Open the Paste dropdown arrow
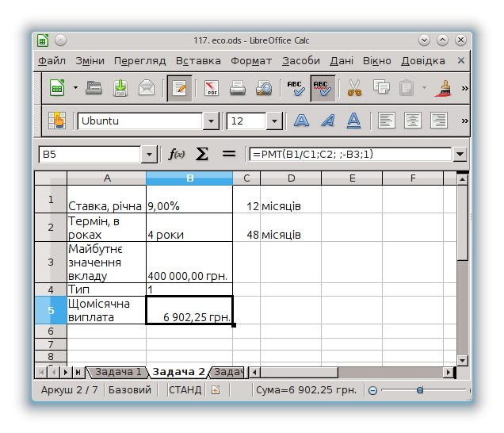The height and width of the screenshot is (433, 504). (424, 87)
